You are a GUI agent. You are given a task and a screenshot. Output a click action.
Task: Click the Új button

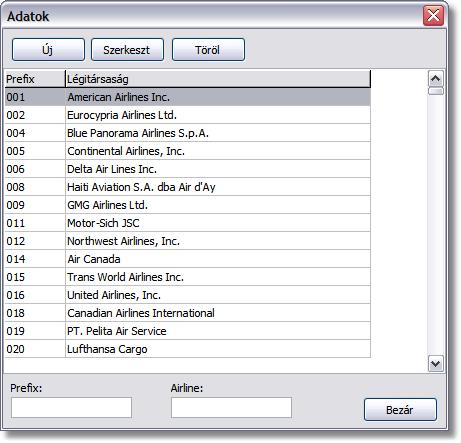(48, 50)
